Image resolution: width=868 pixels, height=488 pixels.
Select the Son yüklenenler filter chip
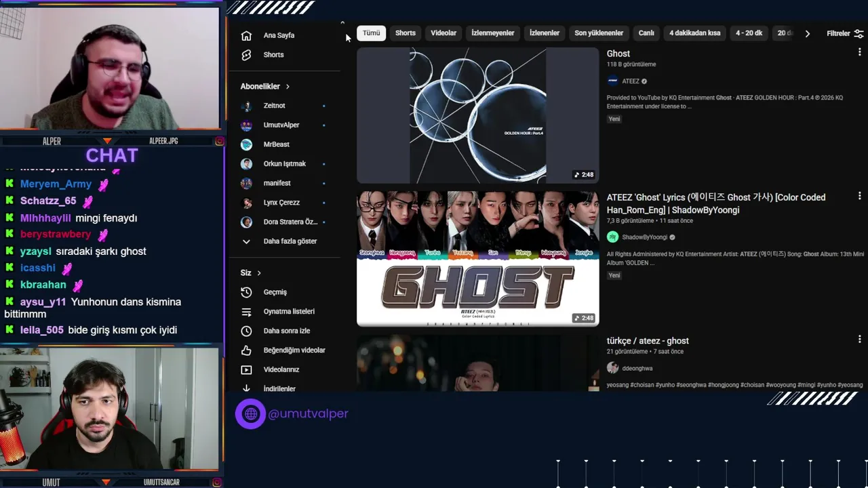tap(599, 33)
